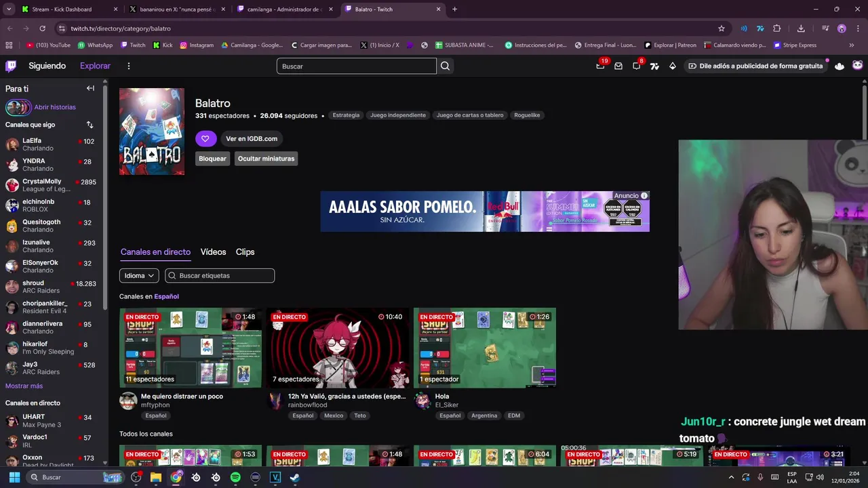The width and height of the screenshot is (868, 488).
Task: Open the Get Bits diamond icon
Action: [673, 66]
